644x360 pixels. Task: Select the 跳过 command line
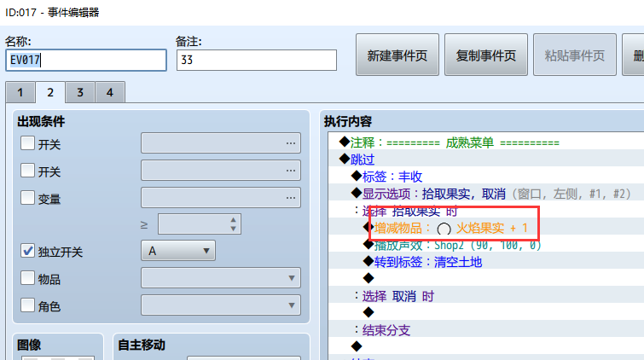(x=486, y=160)
